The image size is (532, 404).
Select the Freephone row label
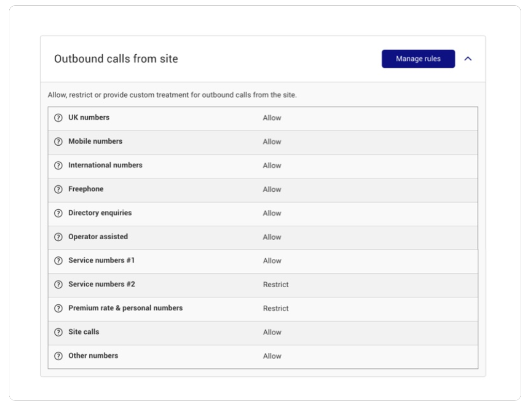coord(86,189)
